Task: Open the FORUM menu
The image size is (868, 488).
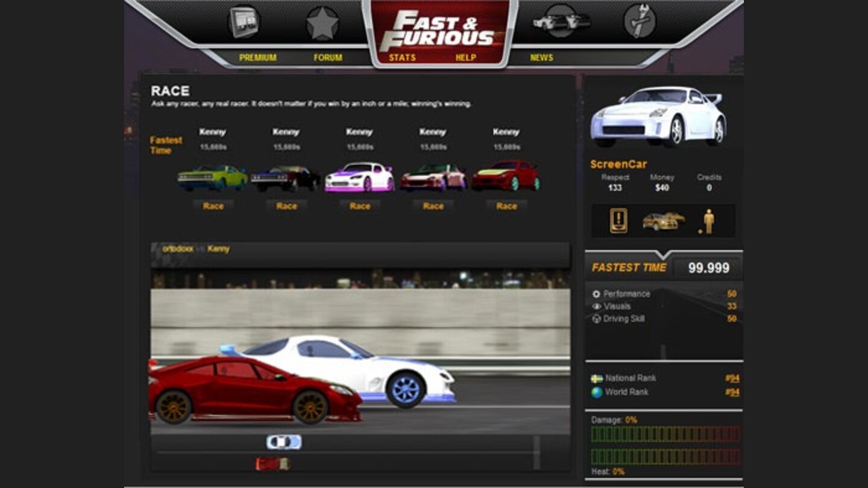Action: pos(328,58)
